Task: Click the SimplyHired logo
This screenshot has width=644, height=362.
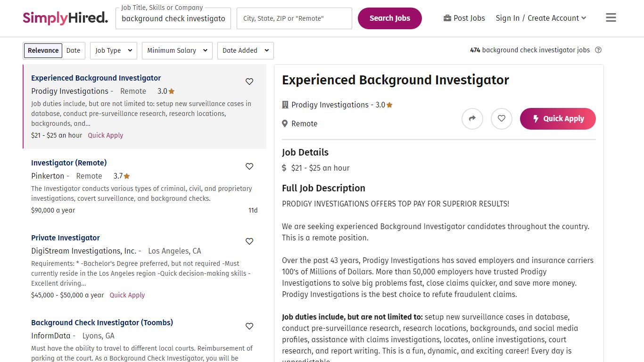Action: (x=65, y=18)
